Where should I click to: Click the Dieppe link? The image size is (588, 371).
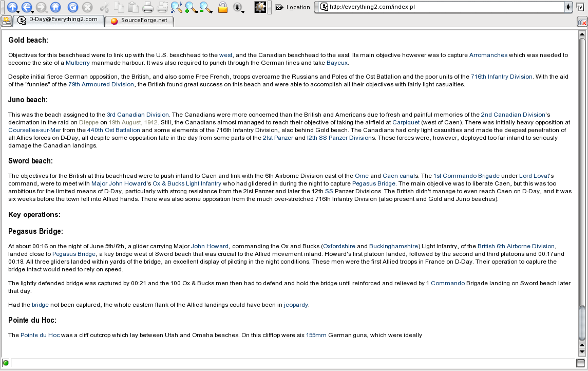coord(89,122)
